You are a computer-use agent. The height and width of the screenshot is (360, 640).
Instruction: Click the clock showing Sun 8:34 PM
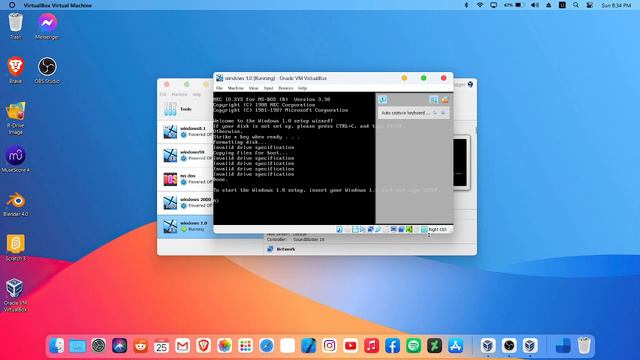616,5
